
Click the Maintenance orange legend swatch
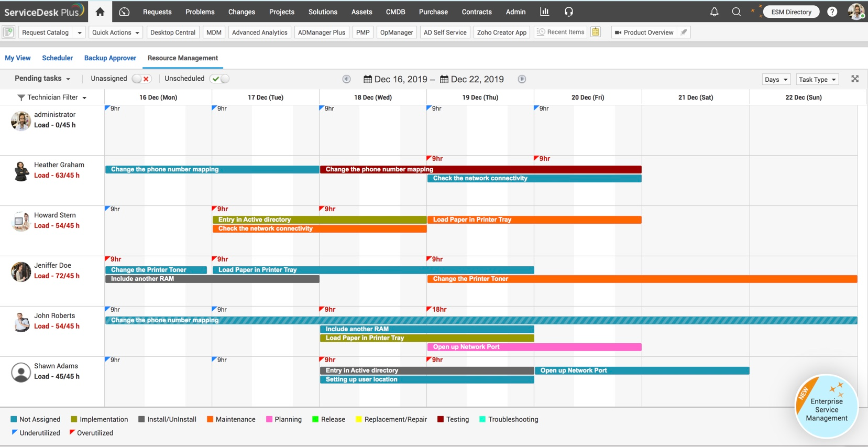(210, 419)
